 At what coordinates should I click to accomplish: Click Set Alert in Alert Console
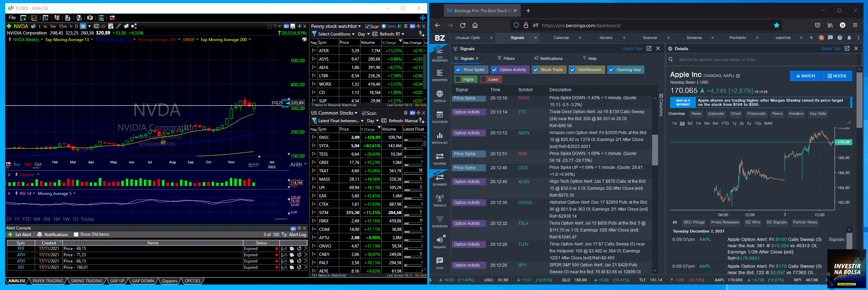(20, 235)
